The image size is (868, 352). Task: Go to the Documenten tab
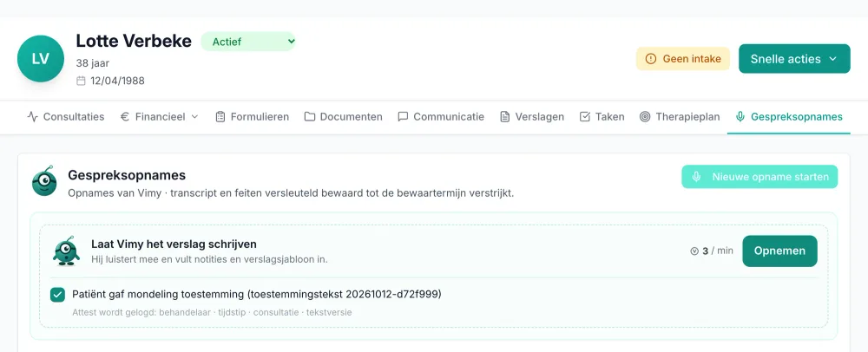(343, 116)
